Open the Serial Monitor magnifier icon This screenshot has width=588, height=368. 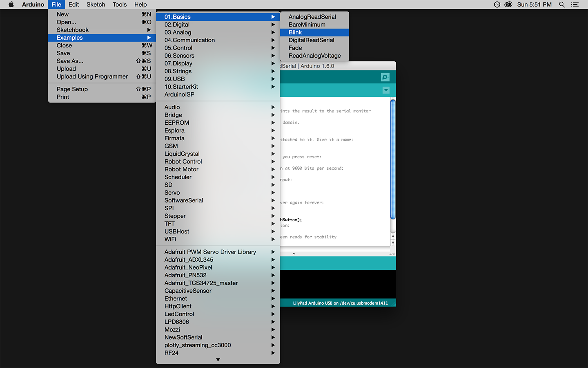[385, 77]
